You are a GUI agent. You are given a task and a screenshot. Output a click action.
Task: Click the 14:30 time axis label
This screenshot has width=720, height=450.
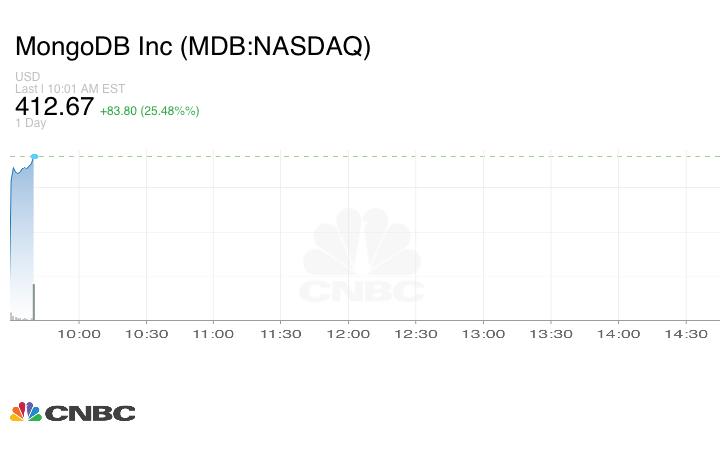coord(686,333)
